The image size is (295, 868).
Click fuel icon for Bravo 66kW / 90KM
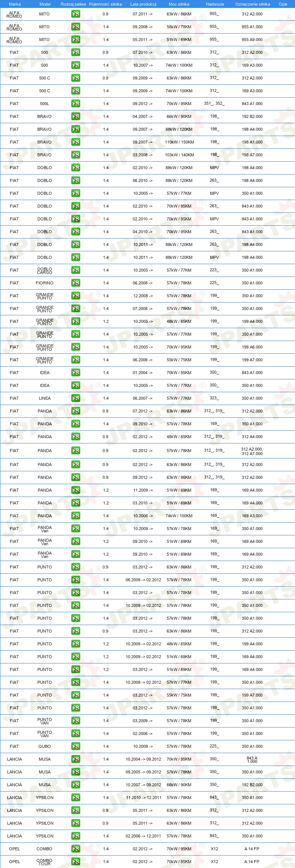point(75,116)
